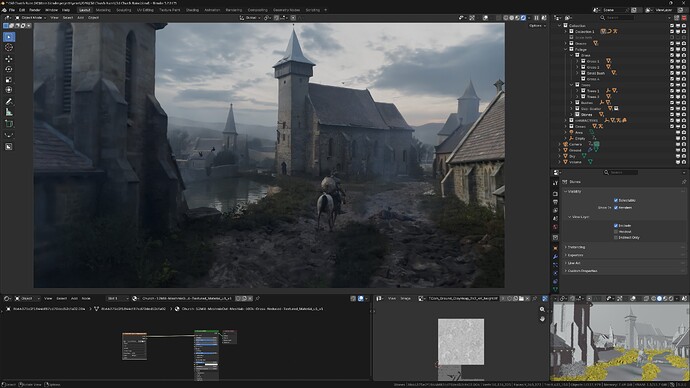Switch to the Shading workspace tab
Image resolution: width=690 pixels, height=388 pixels.
point(192,10)
